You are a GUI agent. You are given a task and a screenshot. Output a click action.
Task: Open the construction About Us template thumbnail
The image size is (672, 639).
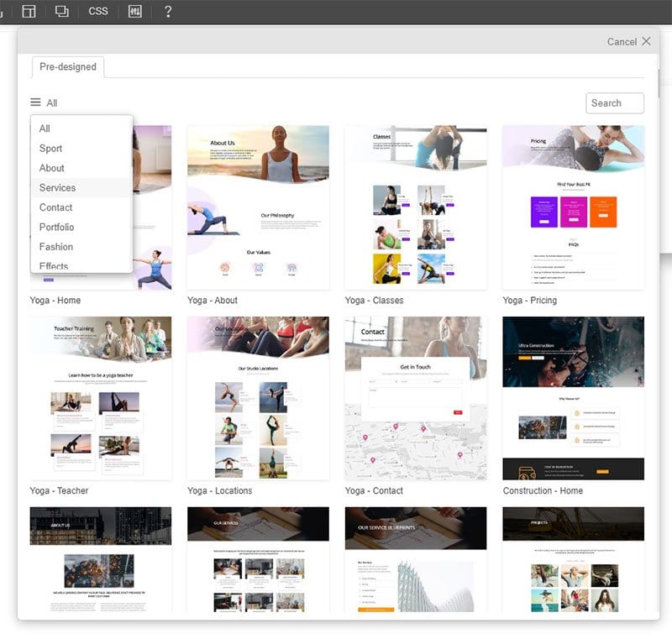[101, 559]
